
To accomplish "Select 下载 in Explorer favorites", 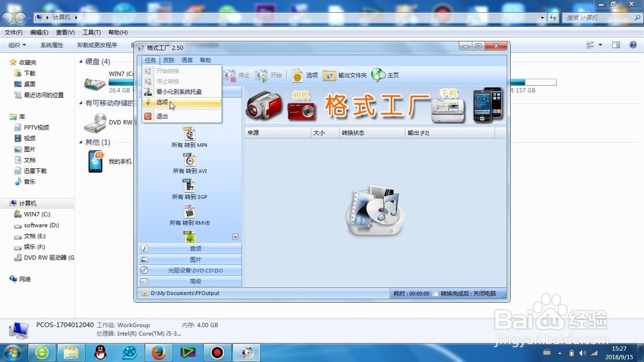I will (x=25, y=73).
